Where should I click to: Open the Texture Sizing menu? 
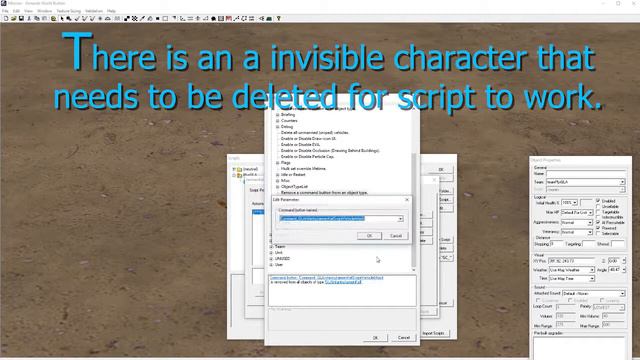tap(69, 11)
